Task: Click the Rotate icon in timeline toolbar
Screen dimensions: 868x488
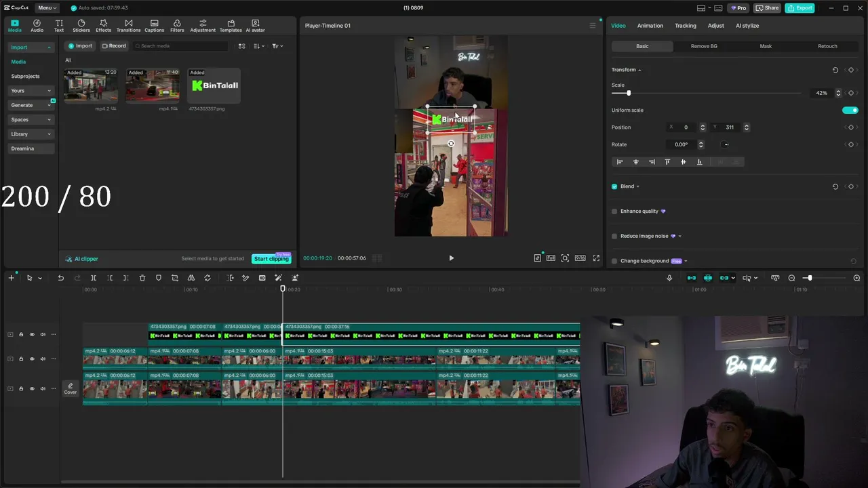Action: [x=208, y=278]
